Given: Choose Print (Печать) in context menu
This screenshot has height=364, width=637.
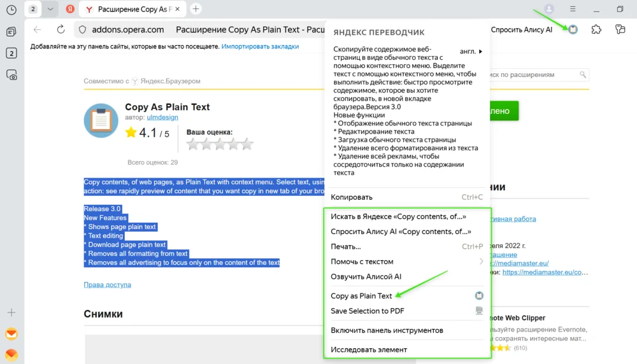Looking at the screenshot, I should click(406, 246).
